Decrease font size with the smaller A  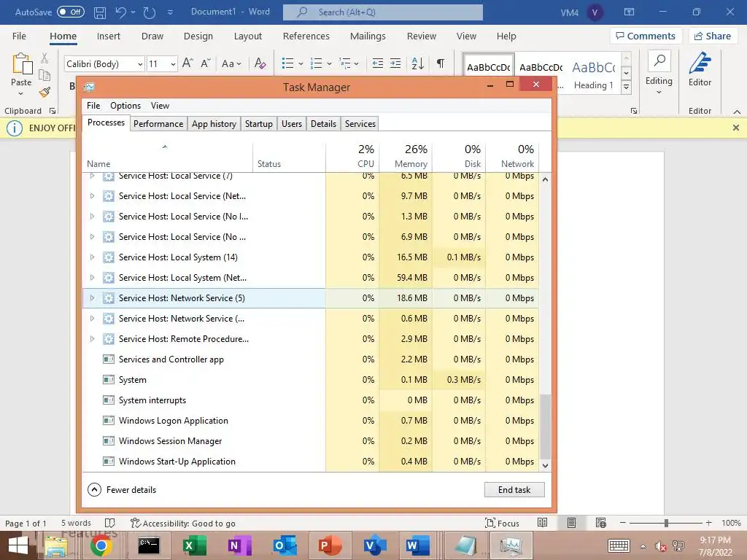tap(205, 63)
